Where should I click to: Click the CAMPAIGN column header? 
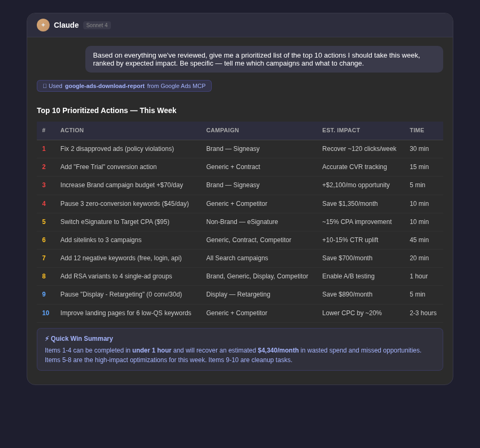click(222, 130)
